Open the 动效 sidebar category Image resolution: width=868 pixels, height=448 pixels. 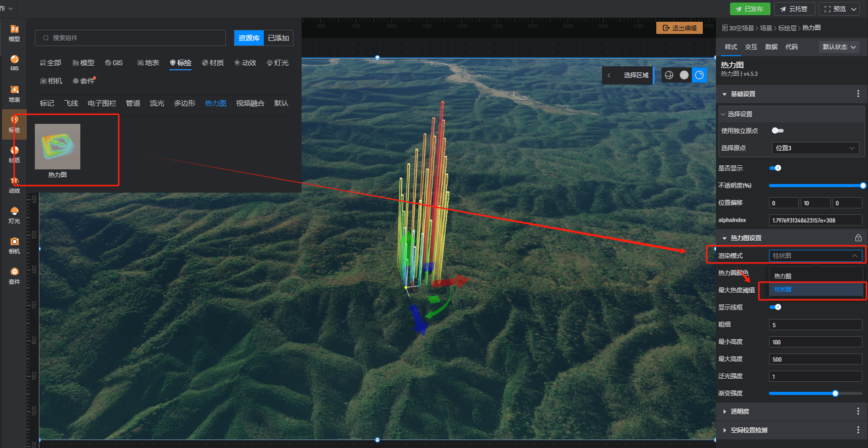(14, 185)
